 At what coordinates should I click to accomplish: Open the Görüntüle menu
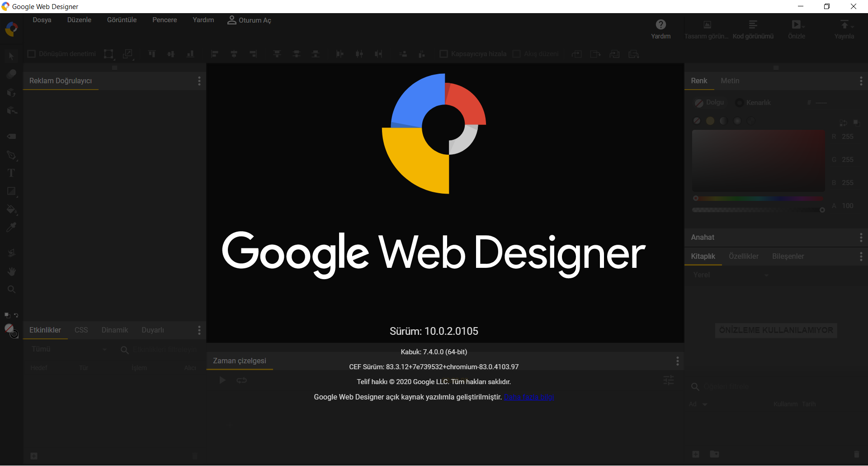(x=122, y=20)
